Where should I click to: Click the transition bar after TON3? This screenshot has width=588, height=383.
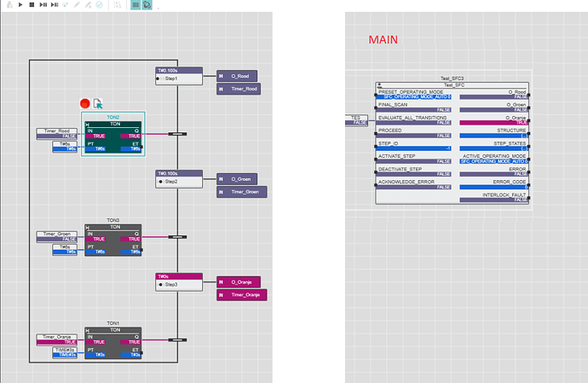point(177,237)
